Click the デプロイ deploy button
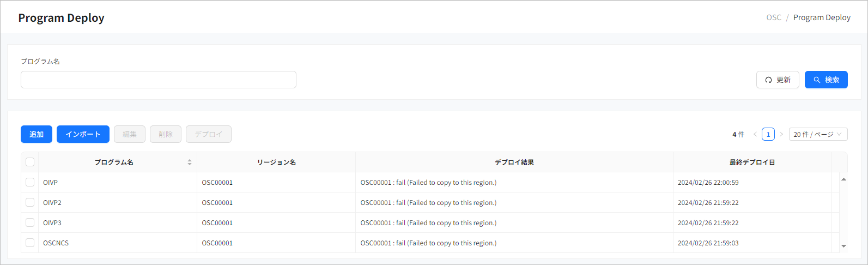 [x=209, y=134]
